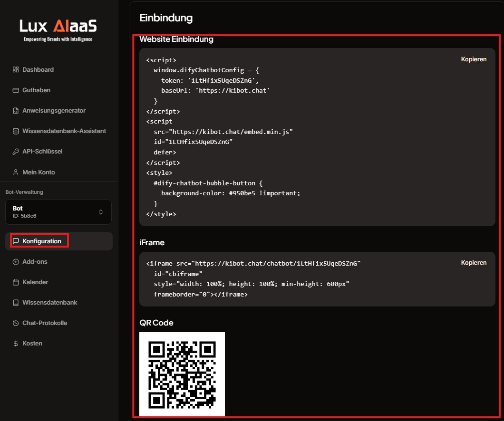Click the Lux AIaaS logo
504x421 pixels.
(x=58, y=30)
